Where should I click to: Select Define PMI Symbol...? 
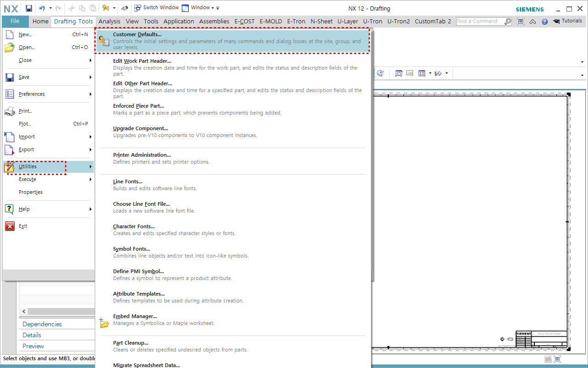point(232,275)
